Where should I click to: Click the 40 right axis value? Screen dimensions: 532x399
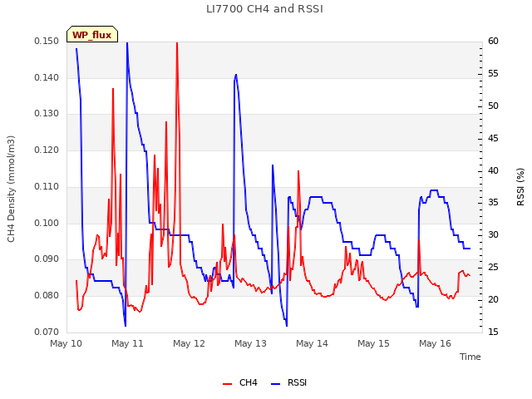click(x=493, y=170)
